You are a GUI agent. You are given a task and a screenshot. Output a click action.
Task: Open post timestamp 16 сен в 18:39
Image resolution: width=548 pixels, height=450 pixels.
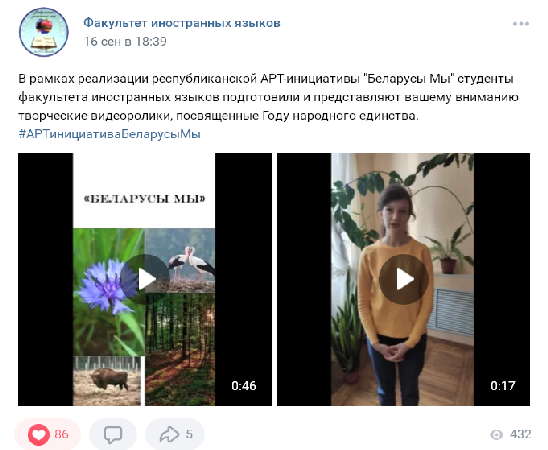click(125, 42)
